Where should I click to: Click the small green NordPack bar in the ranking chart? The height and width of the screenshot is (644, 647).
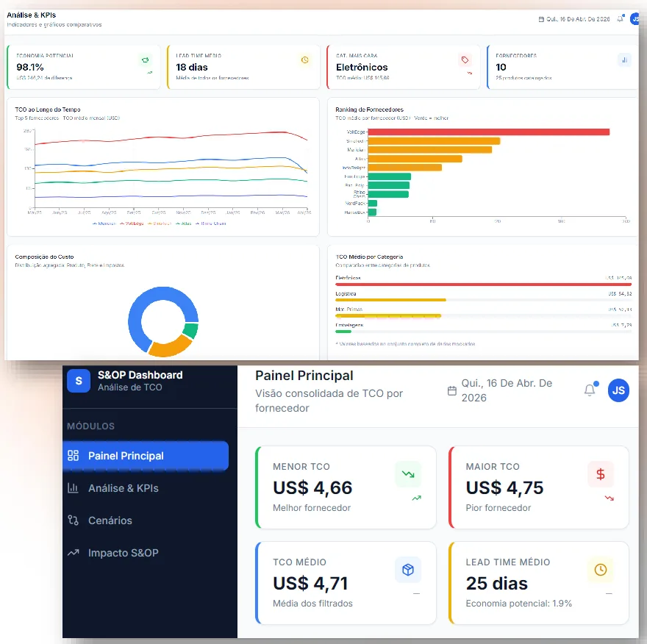click(x=373, y=203)
